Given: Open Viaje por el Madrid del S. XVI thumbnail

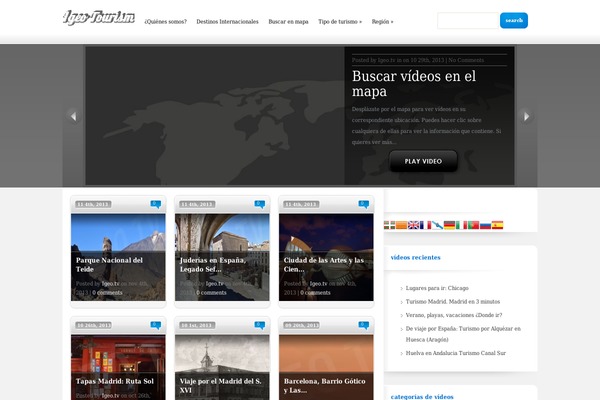Looking at the screenshot, I should [222, 367].
